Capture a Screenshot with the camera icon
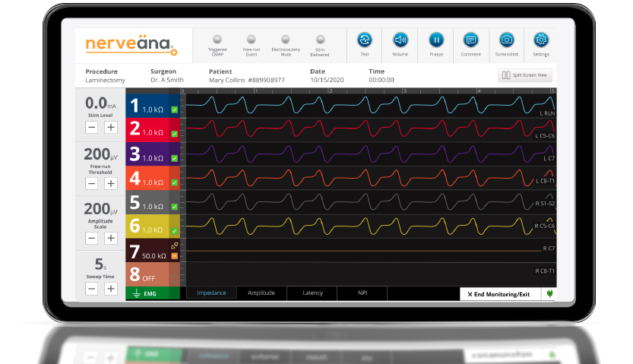 (x=506, y=41)
